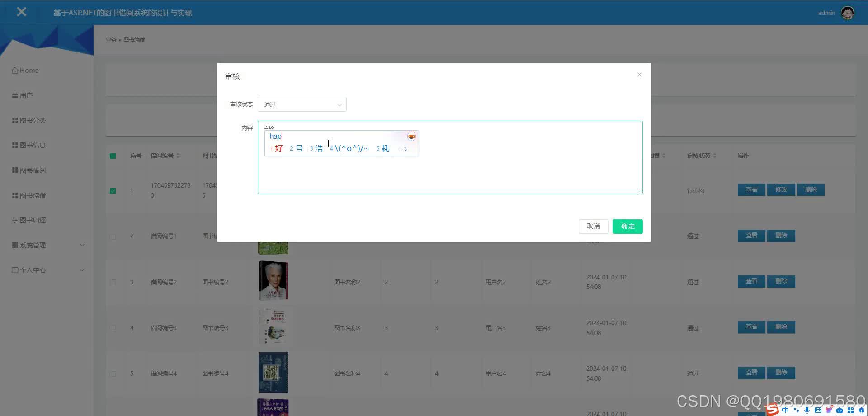Screen dimensions: 868x416
Task: Go to Home in the sidebar
Action: 25,71
